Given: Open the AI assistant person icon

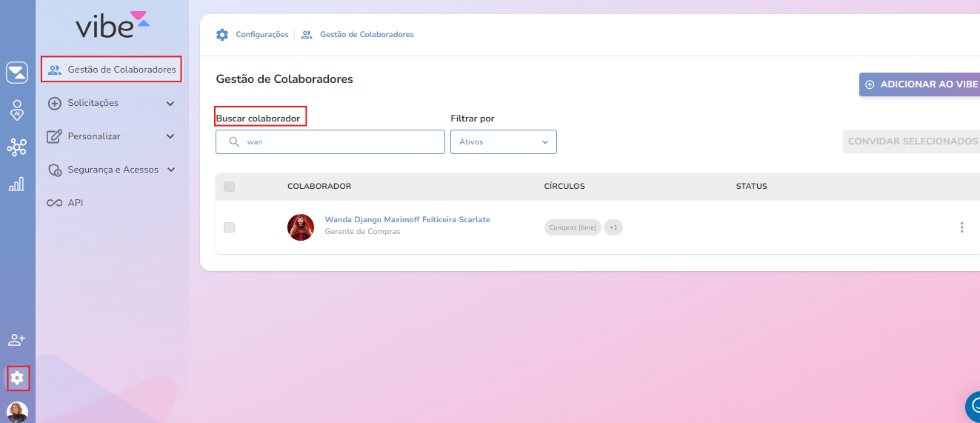Looking at the screenshot, I should [17, 110].
